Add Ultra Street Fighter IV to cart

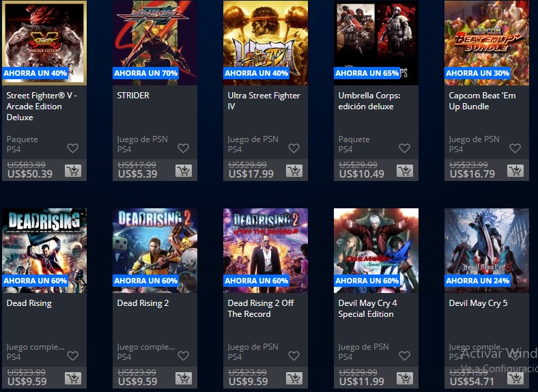(294, 171)
